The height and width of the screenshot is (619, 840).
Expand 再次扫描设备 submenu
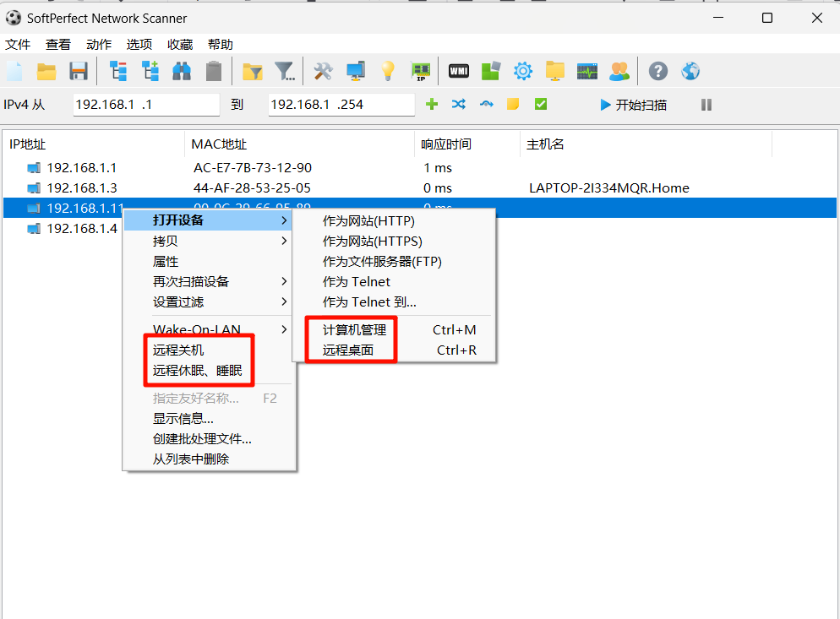coord(209,282)
